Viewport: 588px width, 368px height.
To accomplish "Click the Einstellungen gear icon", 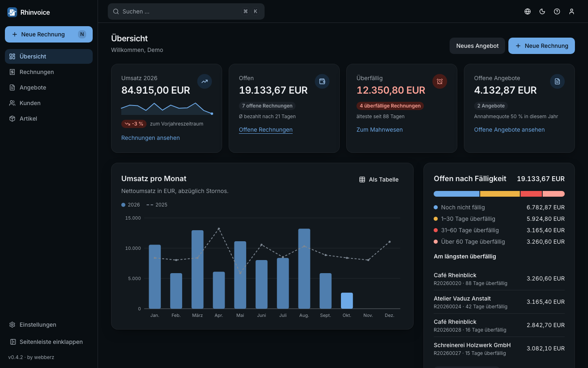I will tap(12, 325).
